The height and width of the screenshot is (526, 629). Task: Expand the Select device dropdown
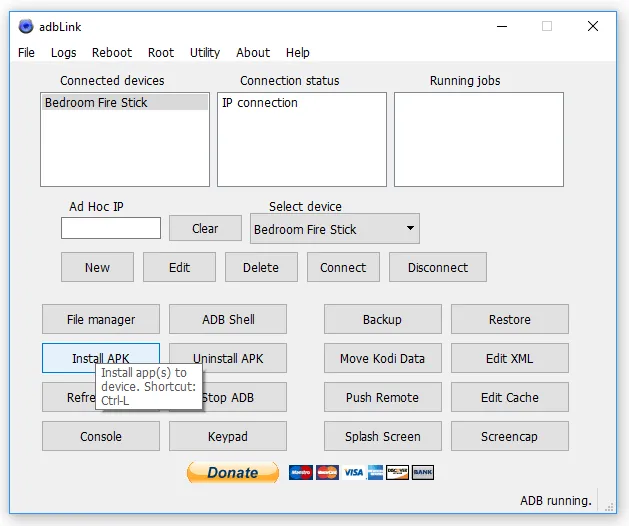pyautogui.click(x=334, y=229)
